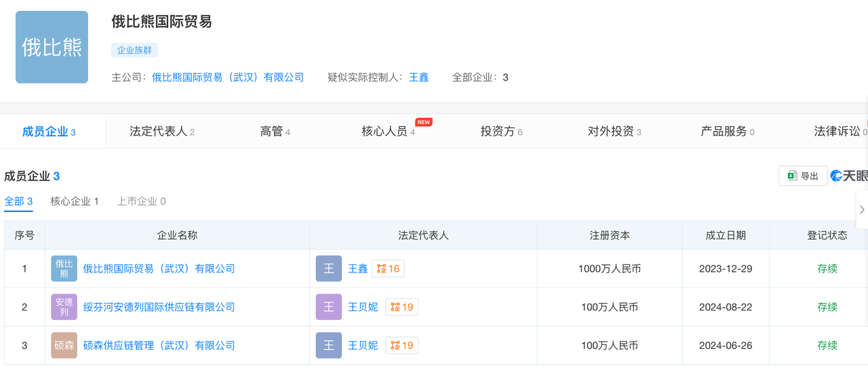868x387 pixels.
Task: Click the 俄比熊 company logo in row 1
Action: click(x=64, y=269)
